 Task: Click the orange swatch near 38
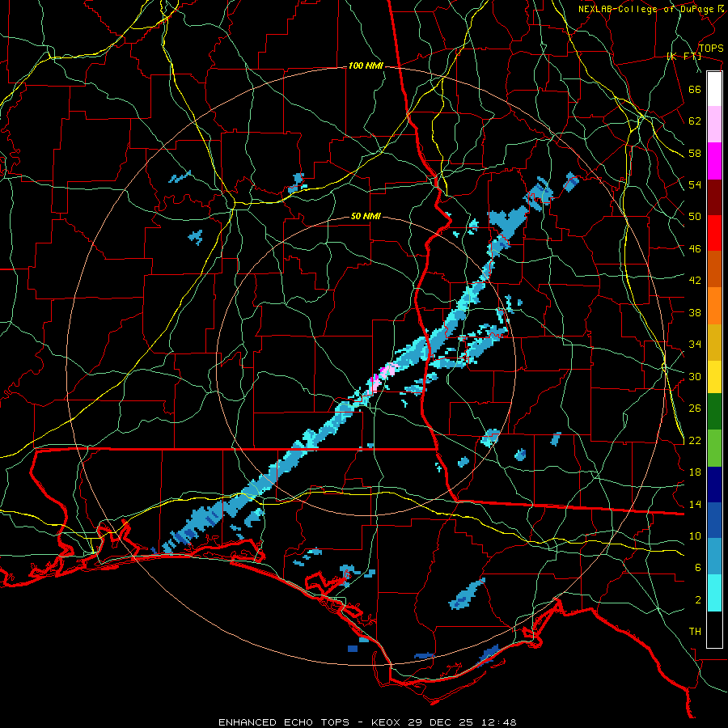point(714,306)
